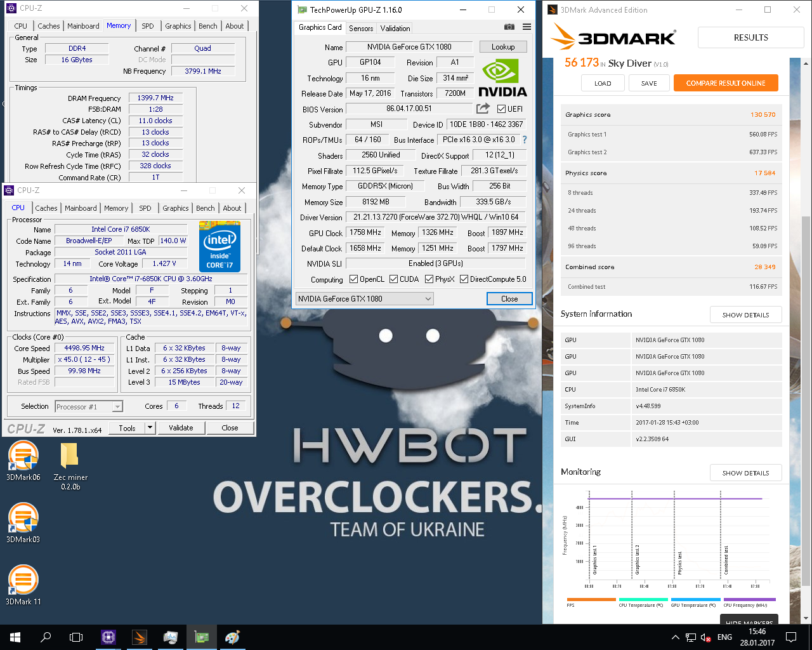Open the About tab in front CPU-Z window

pyautogui.click(x=232, y=208)
